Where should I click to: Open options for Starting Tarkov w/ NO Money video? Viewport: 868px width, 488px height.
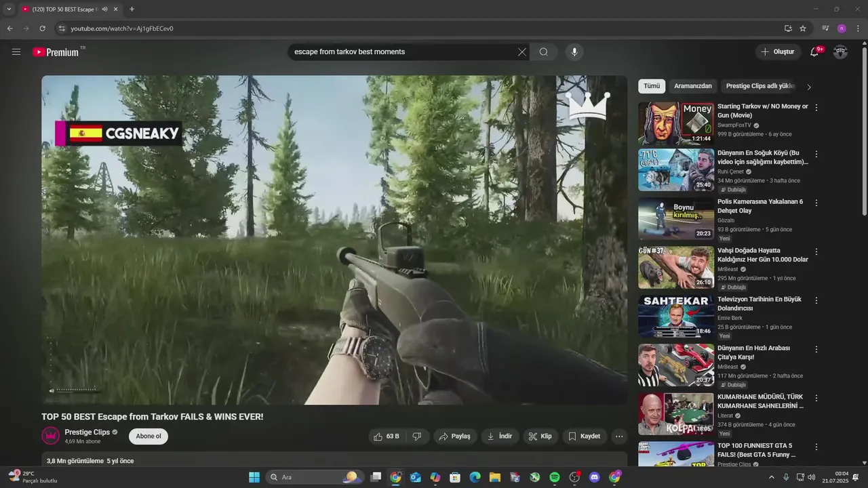[816, 108]
